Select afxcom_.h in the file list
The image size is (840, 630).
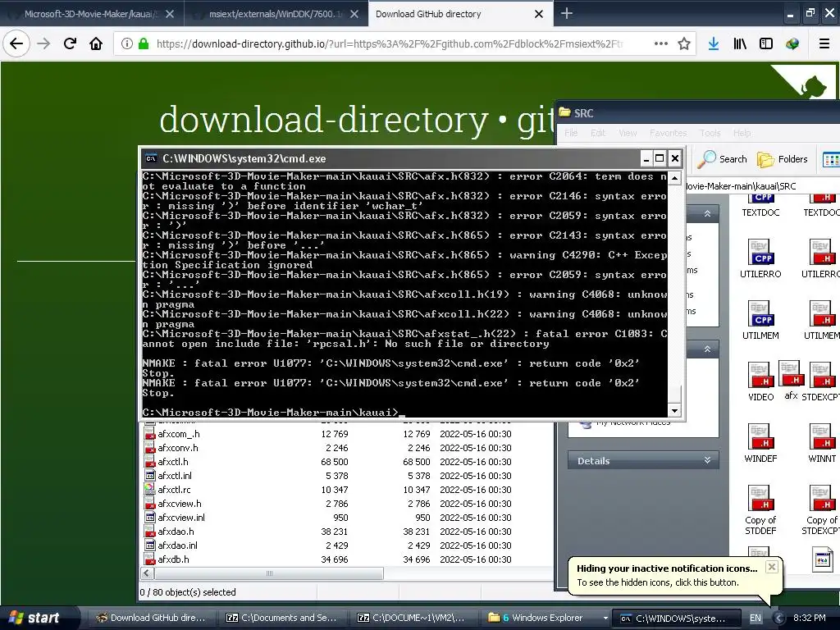click(179, 434)
